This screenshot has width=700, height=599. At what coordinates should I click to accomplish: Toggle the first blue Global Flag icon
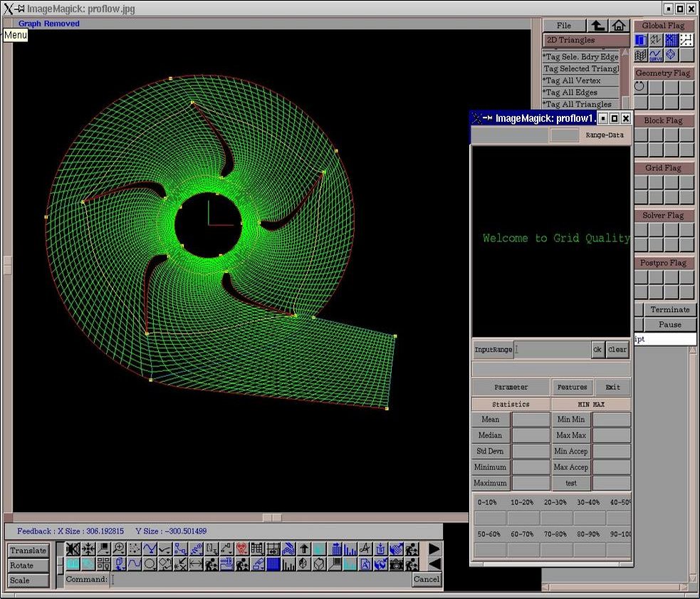pyautogui.click(x=640, y=40)
